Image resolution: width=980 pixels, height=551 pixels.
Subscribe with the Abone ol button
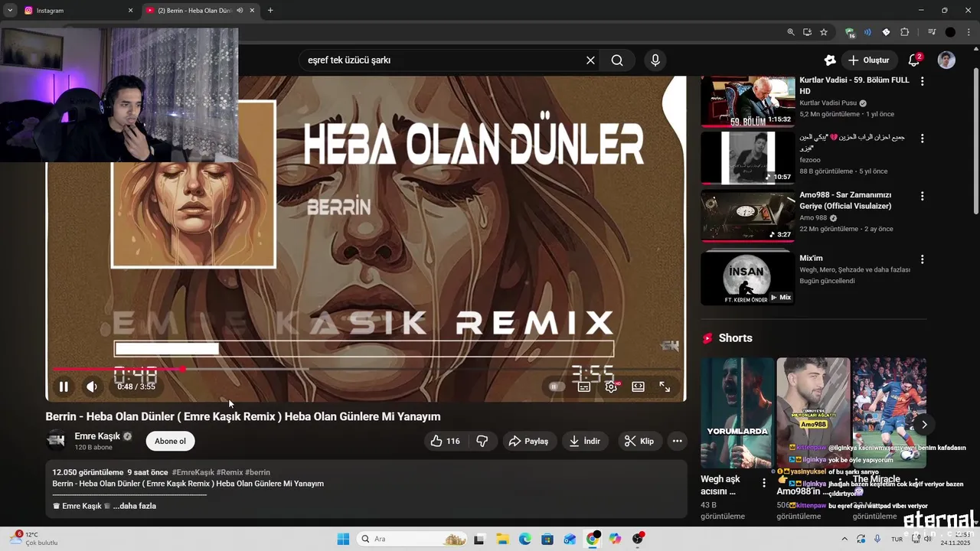point(170,441)
